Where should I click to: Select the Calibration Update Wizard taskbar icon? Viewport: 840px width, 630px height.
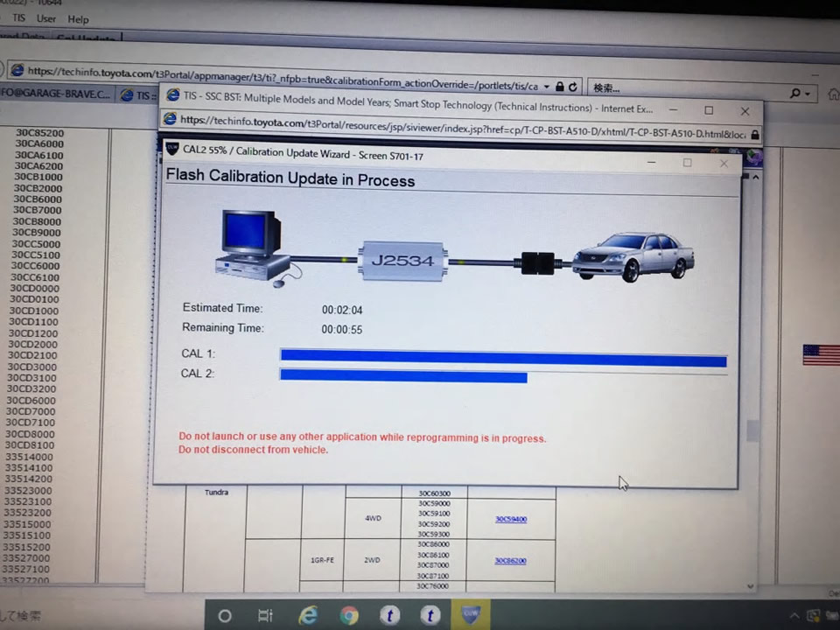click(471, 615)
